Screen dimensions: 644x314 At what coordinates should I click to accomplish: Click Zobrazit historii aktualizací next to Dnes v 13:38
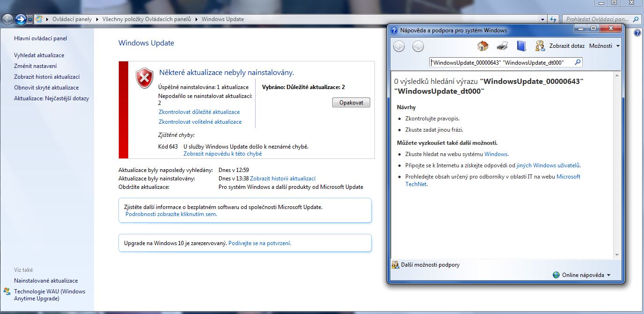(283, 179)
